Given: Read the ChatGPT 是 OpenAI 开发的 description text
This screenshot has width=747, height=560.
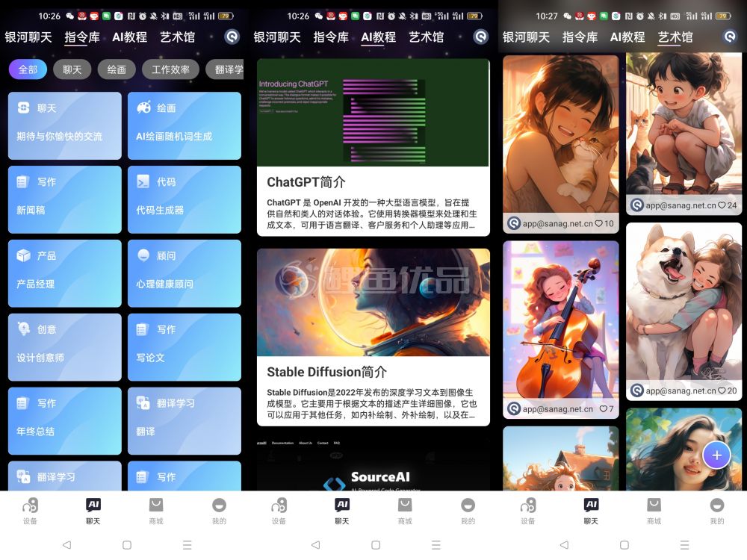Looking at the screenshot, I should (x=371, y=214).
